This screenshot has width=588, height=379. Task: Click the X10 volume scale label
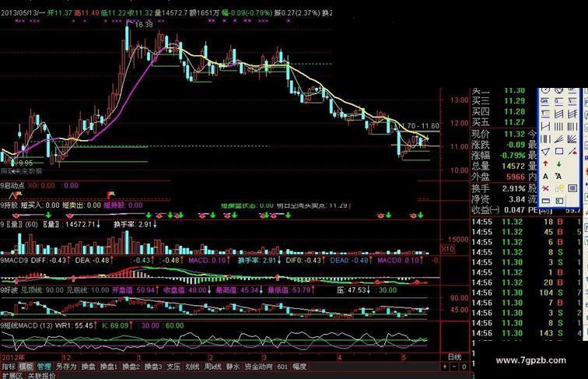point(447,249)
